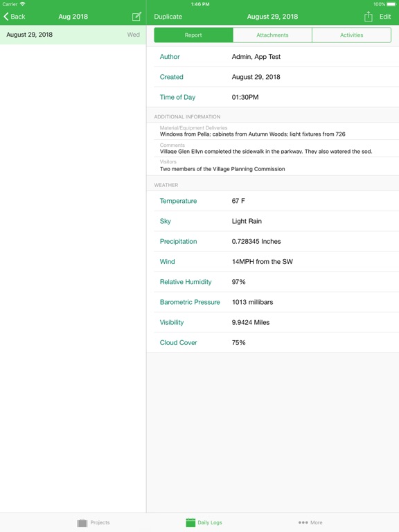
Task: Tap the Material/Equipment Deliveries text
Action: point(252,134)
